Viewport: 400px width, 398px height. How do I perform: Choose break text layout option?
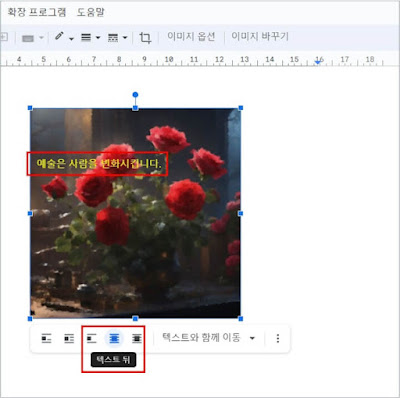point(91,339)
